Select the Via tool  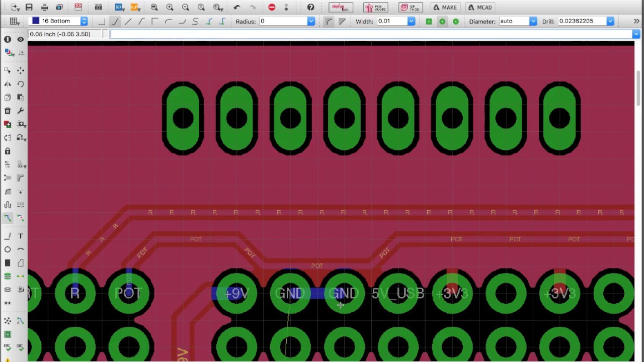pos(8,276)
